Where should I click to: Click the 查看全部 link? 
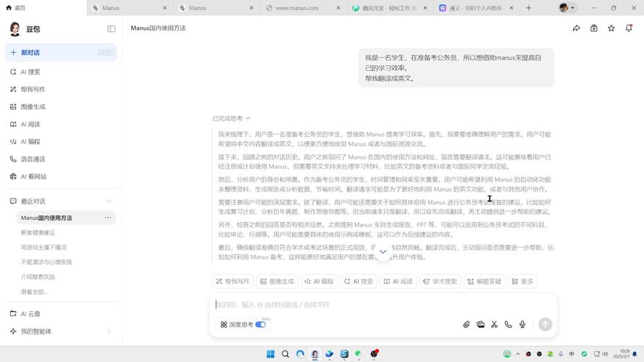coord(34,292)
